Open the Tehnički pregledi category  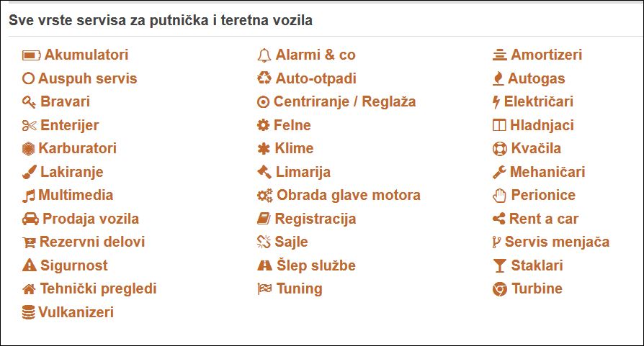[x=98, y=288]
